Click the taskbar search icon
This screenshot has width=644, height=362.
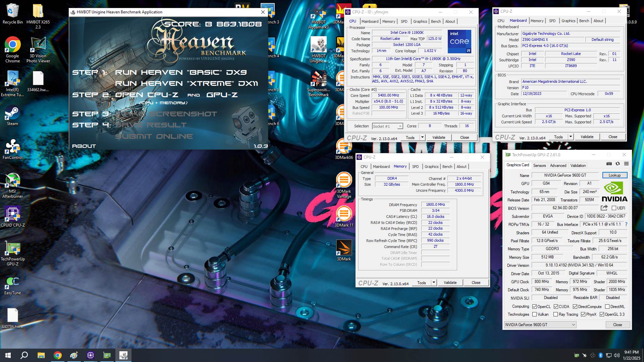24,355
